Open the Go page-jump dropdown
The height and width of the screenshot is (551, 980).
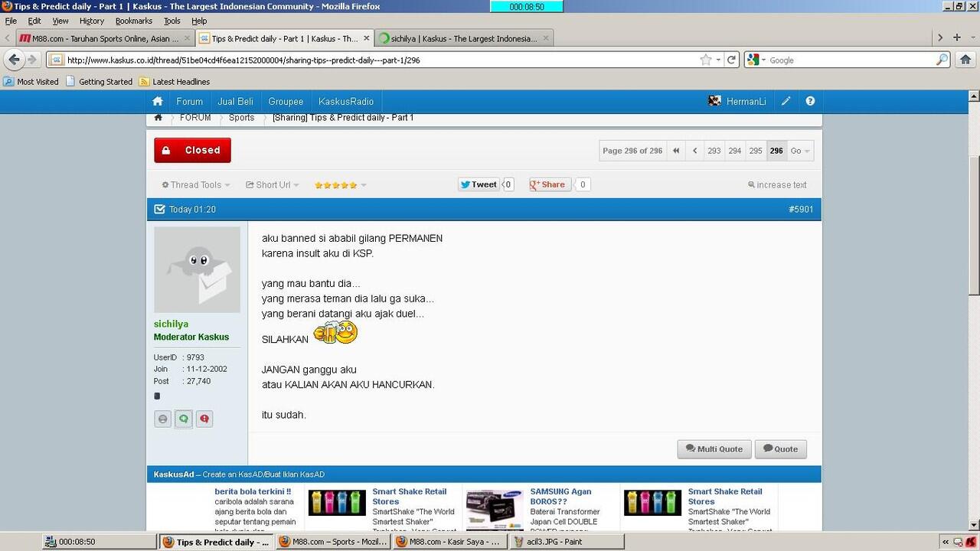[x=800, y=151]
